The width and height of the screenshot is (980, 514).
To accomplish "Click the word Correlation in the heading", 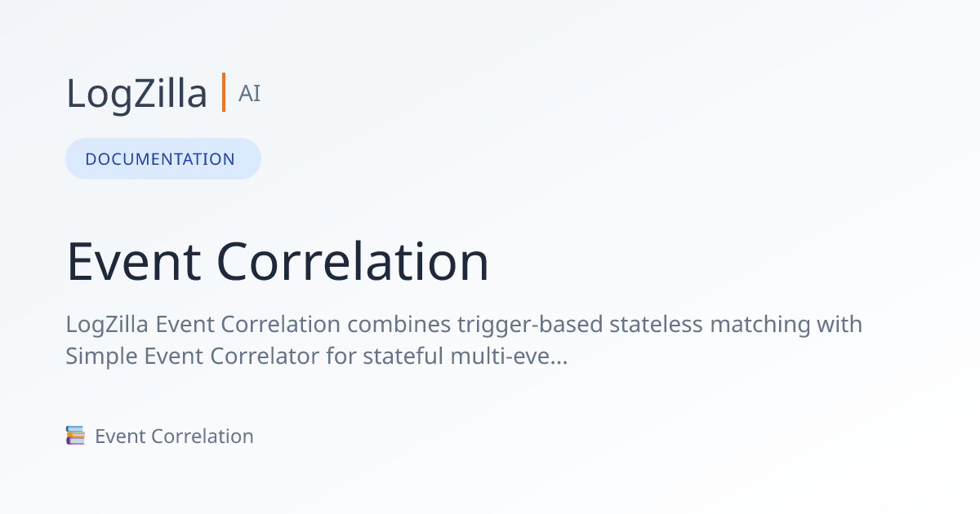I will coord(353,262).
